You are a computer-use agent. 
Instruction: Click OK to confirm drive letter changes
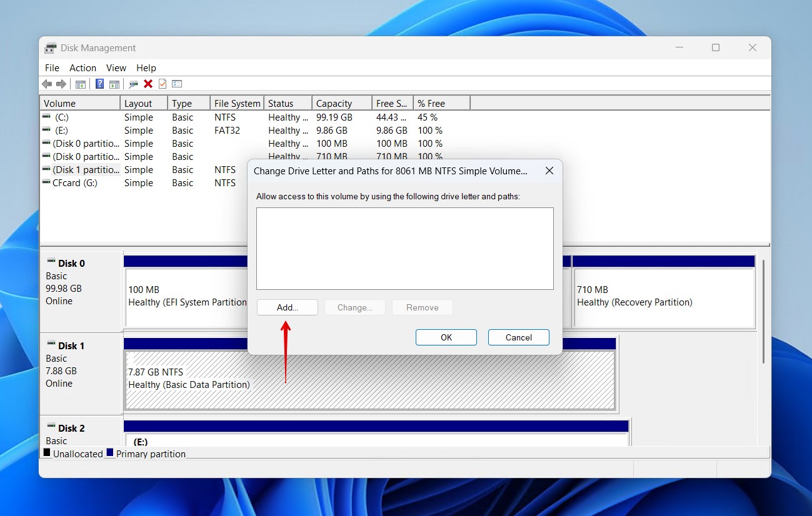pyautogui.click(x=446, y=337)
